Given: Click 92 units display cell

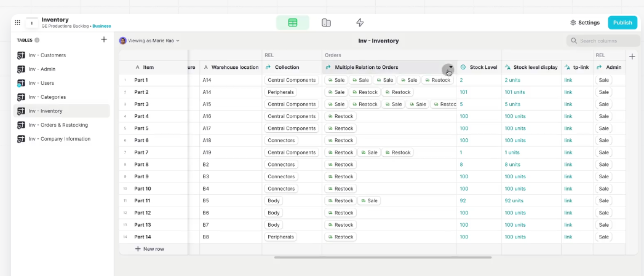Looking at the screenshot, I should (x=531, y=201).
